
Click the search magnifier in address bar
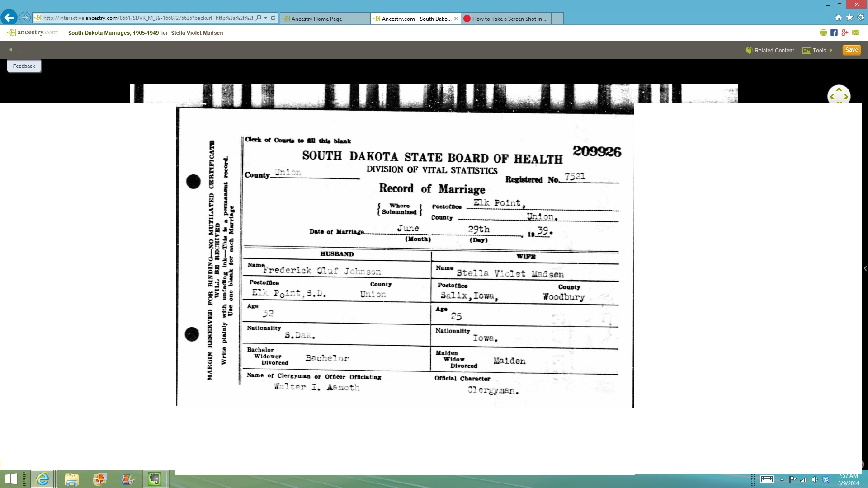point(259,18)
